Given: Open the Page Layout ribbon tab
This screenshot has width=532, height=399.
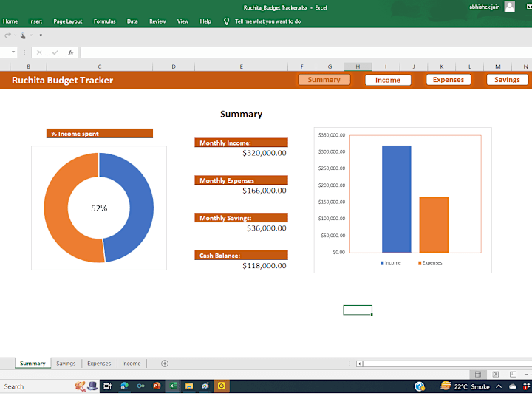Looking at the screenshot, I should tap(68, 21).
